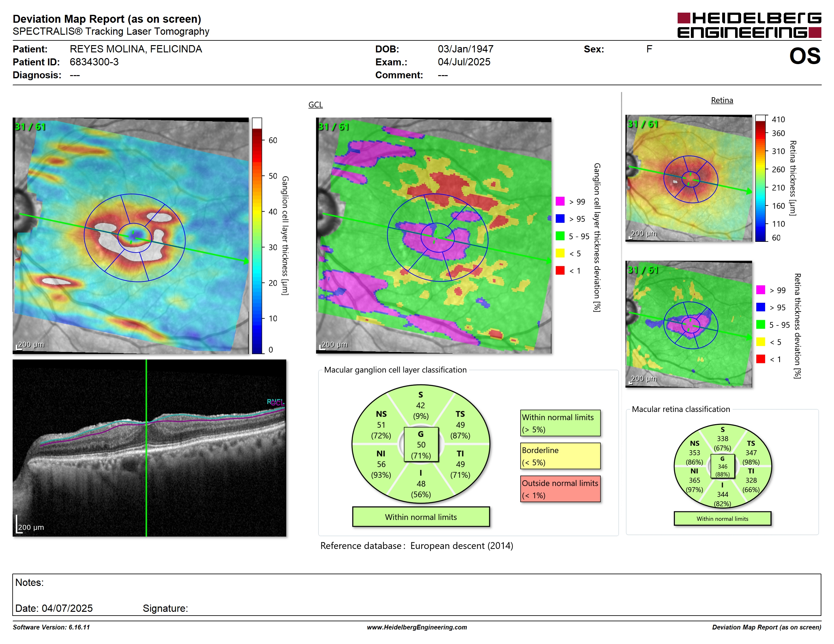Click green 5 - 95 swatch in GCL legend
The image size is (834, 644).
click(x=560, y=236)
